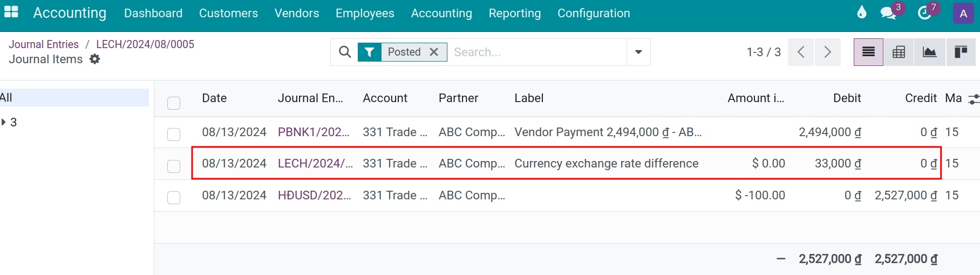Switch to kanban view
Image resolution: width=980 pixels, height=275 pixels.
pos(961,52)
